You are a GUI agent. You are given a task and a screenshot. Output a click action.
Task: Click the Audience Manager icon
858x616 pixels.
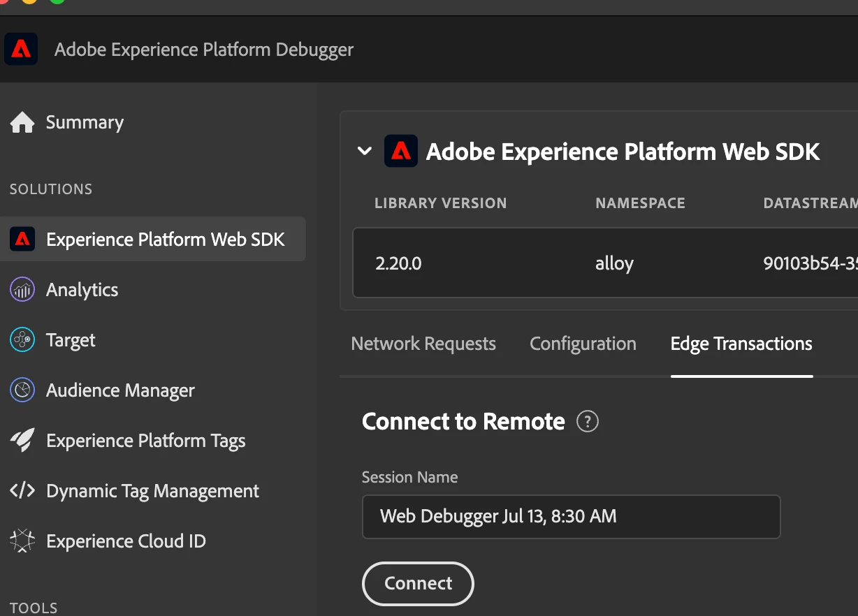coord(22,390)
